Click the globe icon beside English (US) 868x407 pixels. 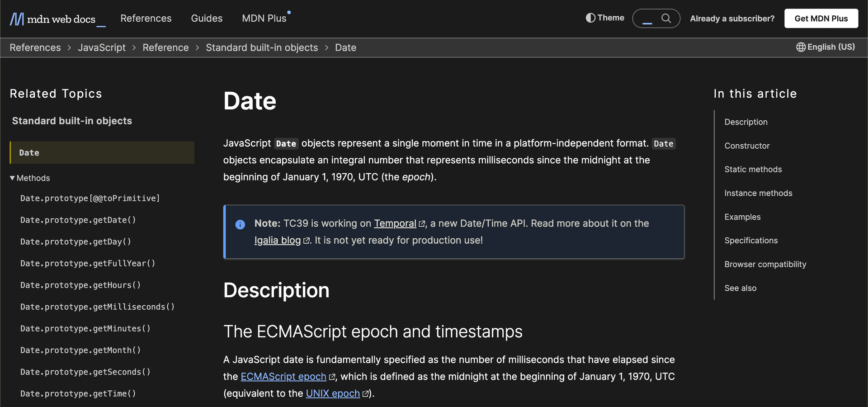click(x=800, y=47)
